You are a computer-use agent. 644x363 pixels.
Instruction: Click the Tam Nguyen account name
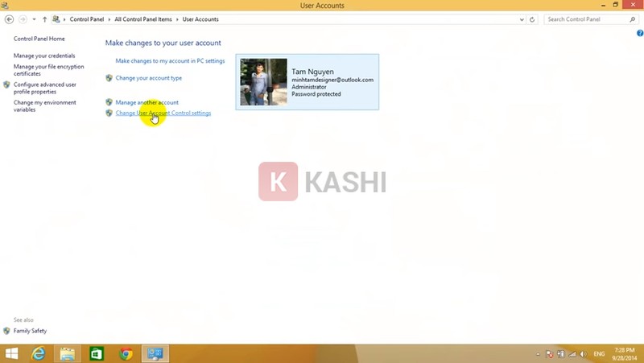[x=312, y=72]
